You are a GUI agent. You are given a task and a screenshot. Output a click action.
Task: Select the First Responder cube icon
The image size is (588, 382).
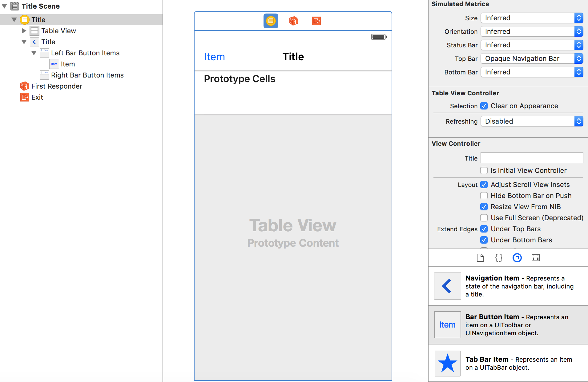(24, 86)
